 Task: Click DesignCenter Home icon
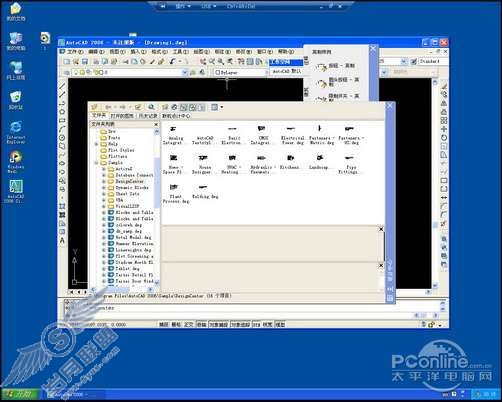click(174, 107)
